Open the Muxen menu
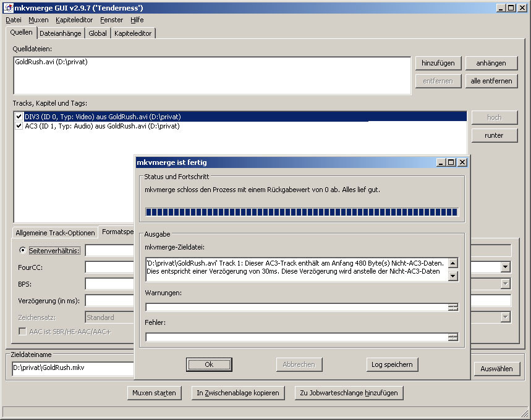Screen dimensions: 531x420 38,20
